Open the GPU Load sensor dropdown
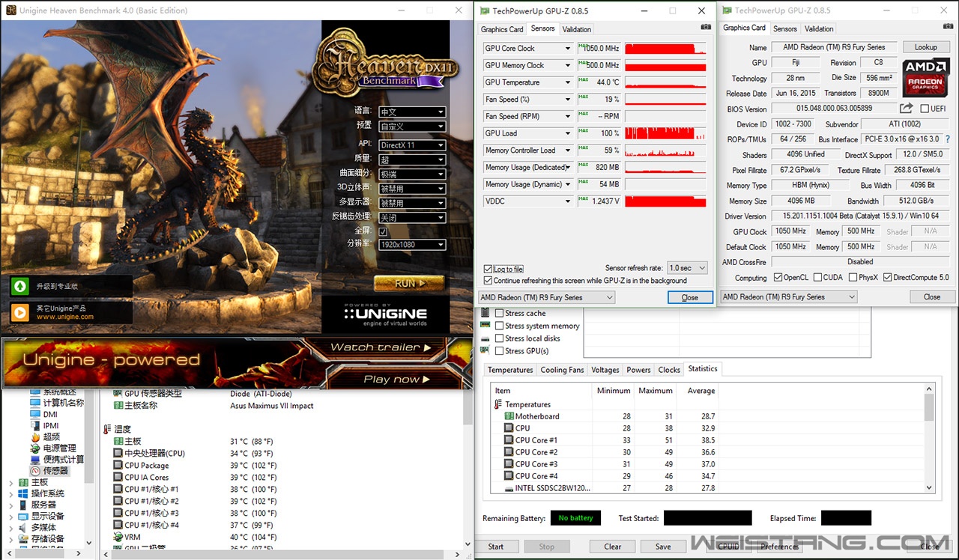The image size is (959, 560). pyautogui.click(x=567, y=133)
